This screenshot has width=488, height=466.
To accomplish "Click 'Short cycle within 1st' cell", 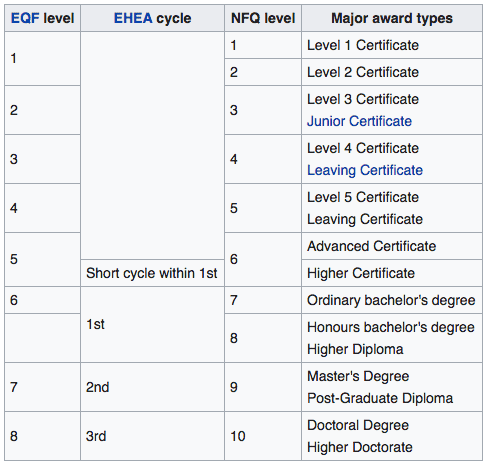I will [x=152, y=273].
